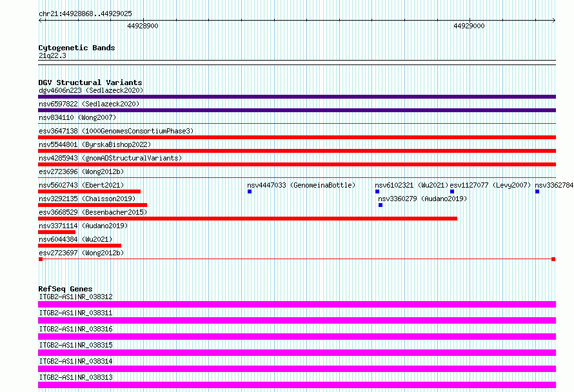Open the esv1127077 (Levy2007) variant label
574x392 pixels.
click(490, 185)
